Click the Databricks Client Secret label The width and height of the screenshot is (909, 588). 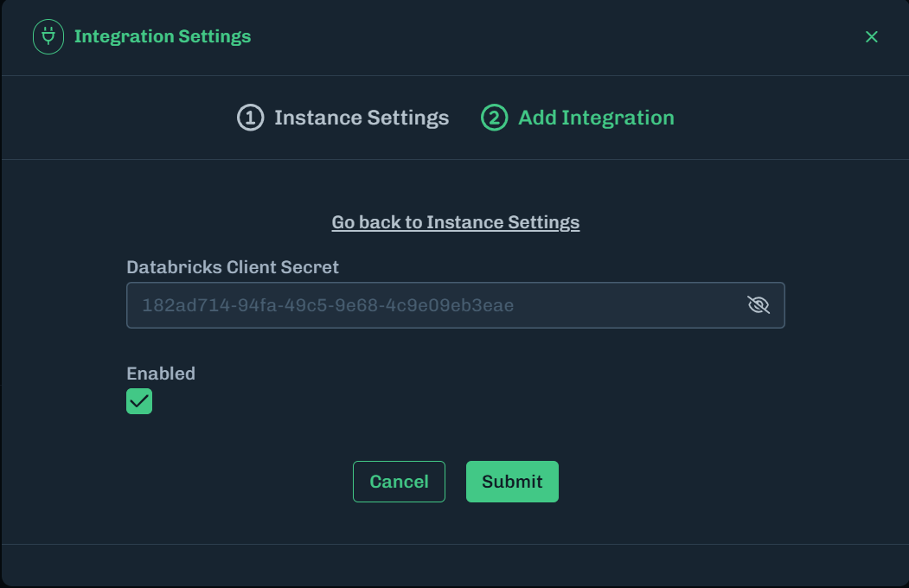pos(233,267)
